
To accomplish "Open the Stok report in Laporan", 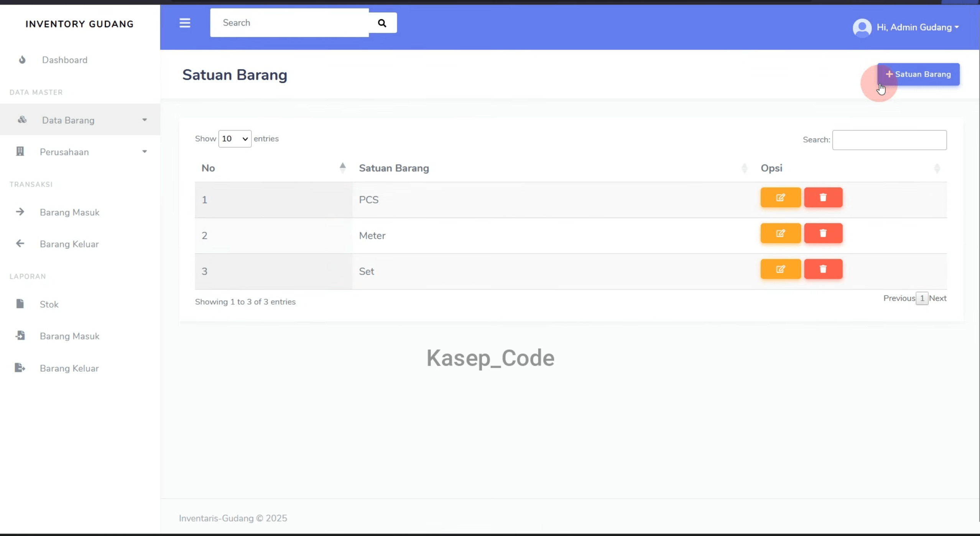I will click(x=49, y=305).
